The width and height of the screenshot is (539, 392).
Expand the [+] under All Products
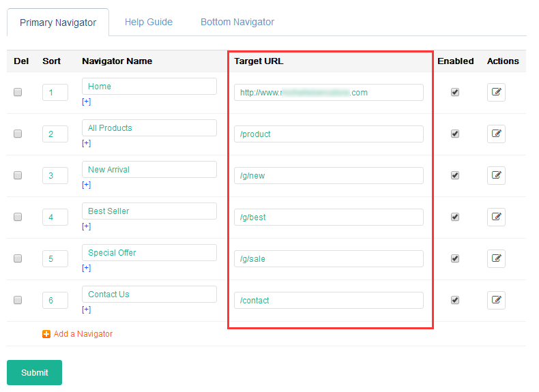(x=86, y=143)
